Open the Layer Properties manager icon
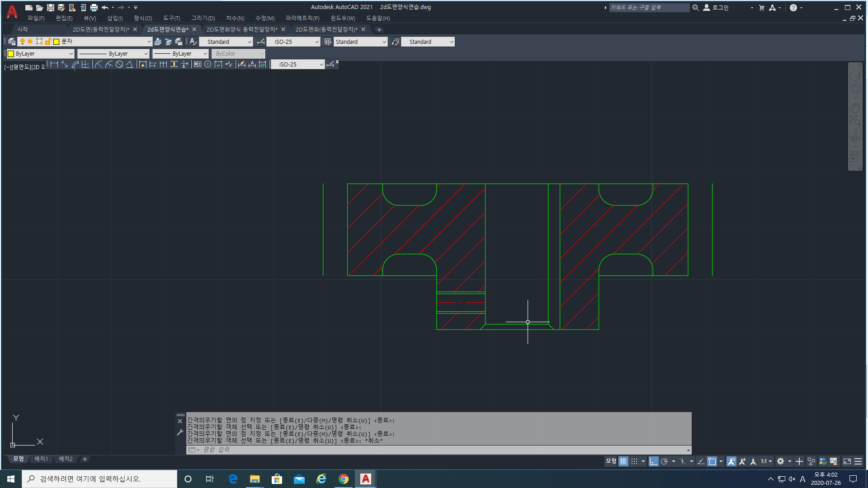Viewport: 868px width, 488px height. pos(12,42)
